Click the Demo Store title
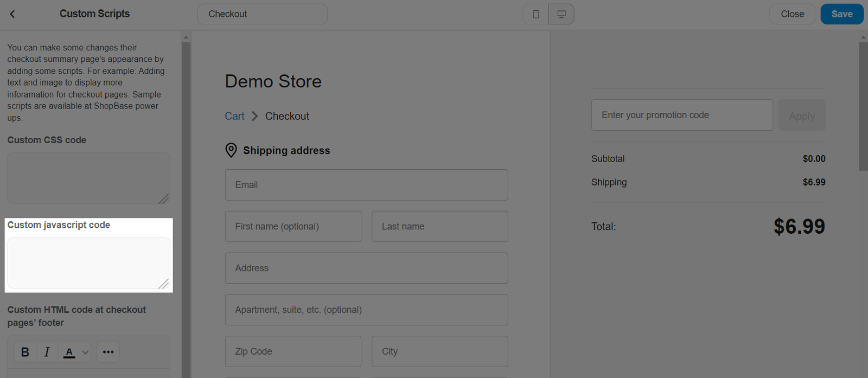 pyautogui.click(x=273, y=81)
